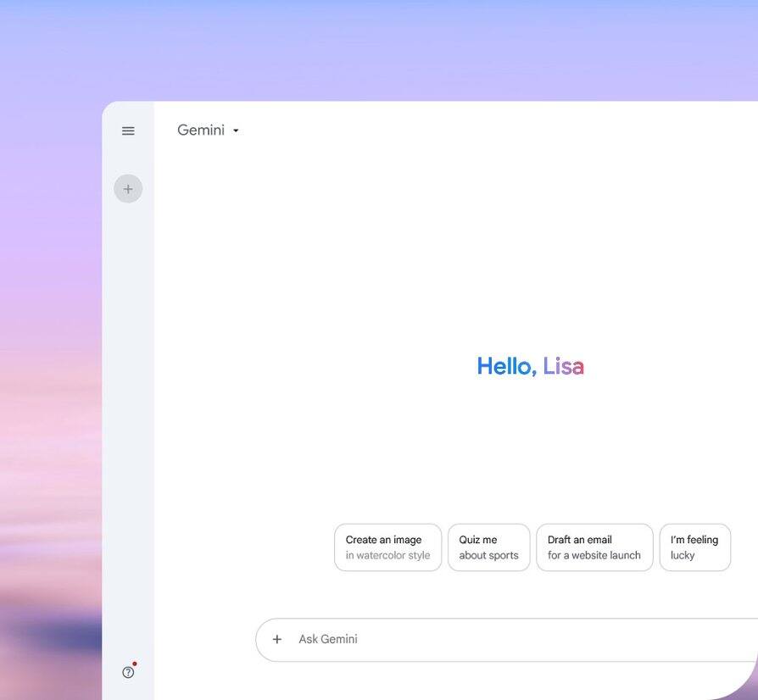Try the 'I'm feeling lucky' prompt chip
Viewport: 758px width, 700px height.
[694, 547]
